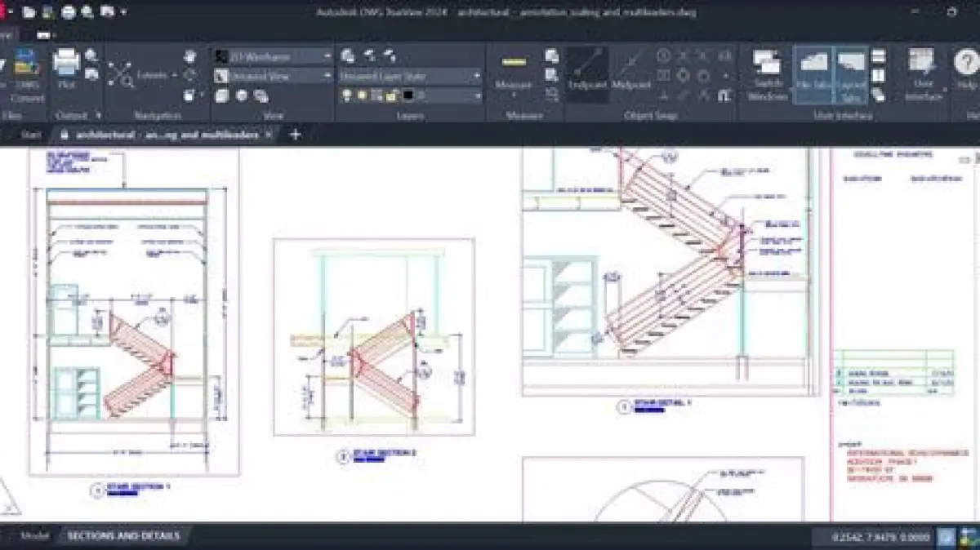The image size is (980, 550).
Task: Add a new file tab with plus button
Action: [296, 135]
